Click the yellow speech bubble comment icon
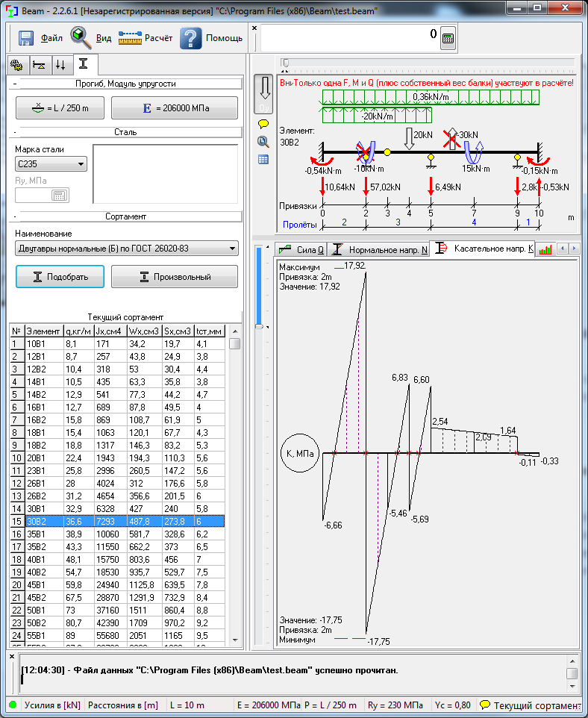 [x=263, y=124]
